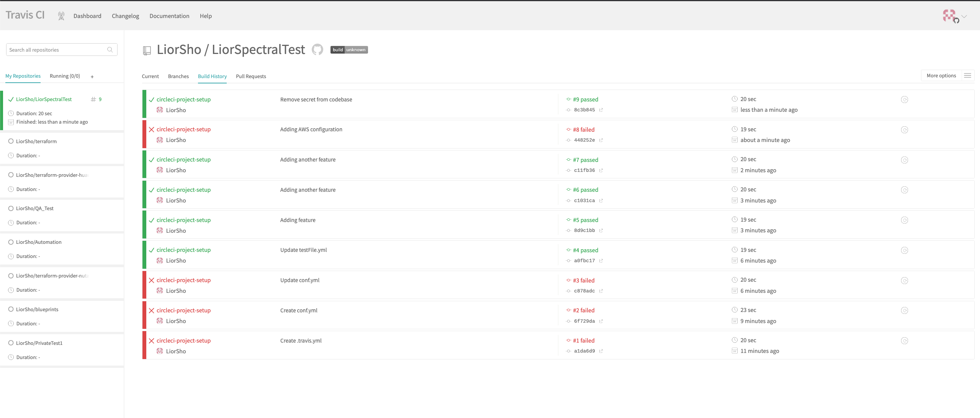
Task: Open external link icon next to commit 8d9c1bb
Action: (x=601, y=230)
